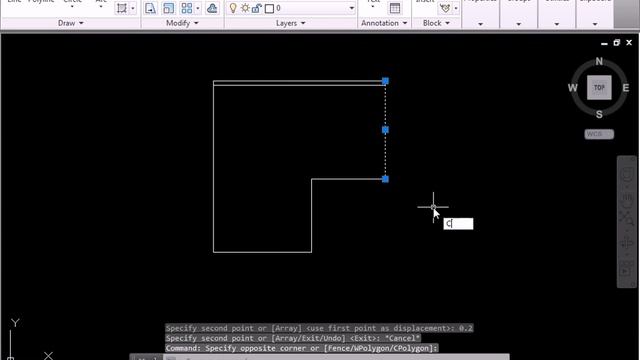Click the steering wheel icon in navigation bar
This screenshot has height=360, width=640.
pos(627,175)
